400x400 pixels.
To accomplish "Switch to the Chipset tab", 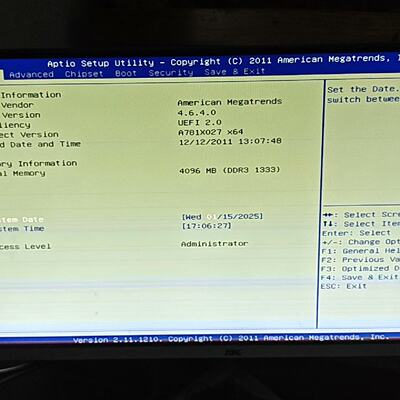I will tap(84, 74).
